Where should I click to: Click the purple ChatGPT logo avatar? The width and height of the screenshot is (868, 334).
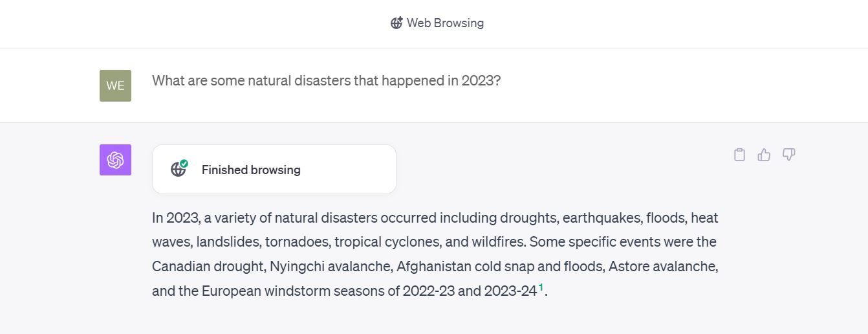click(115, 160)
